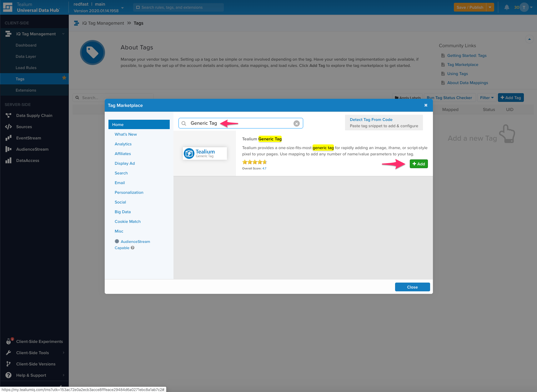Clear the Generic Tag search text

coord(297,123)
